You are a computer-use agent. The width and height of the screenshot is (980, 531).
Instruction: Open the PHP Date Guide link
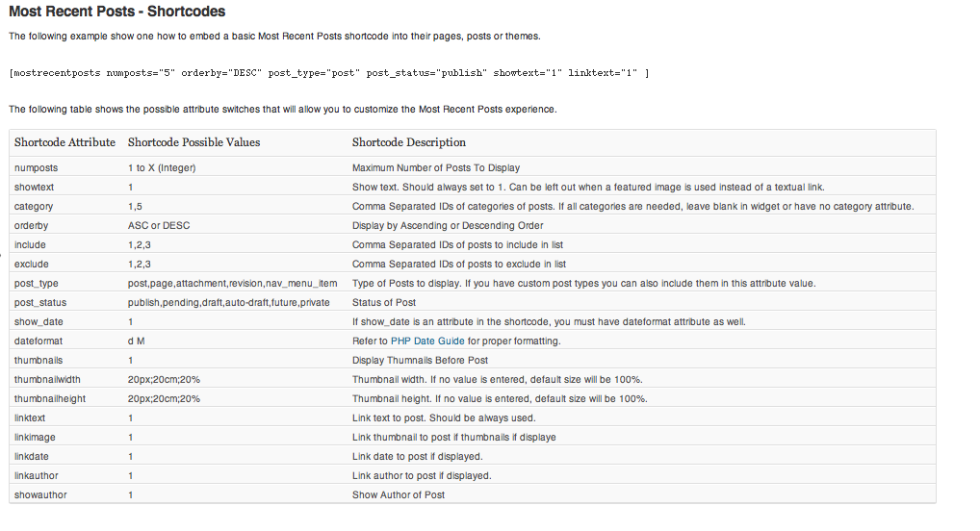click(427, 341)
